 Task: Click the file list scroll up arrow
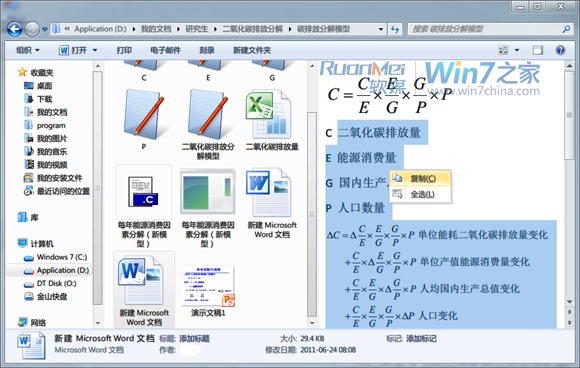click(x=312, y=66)
